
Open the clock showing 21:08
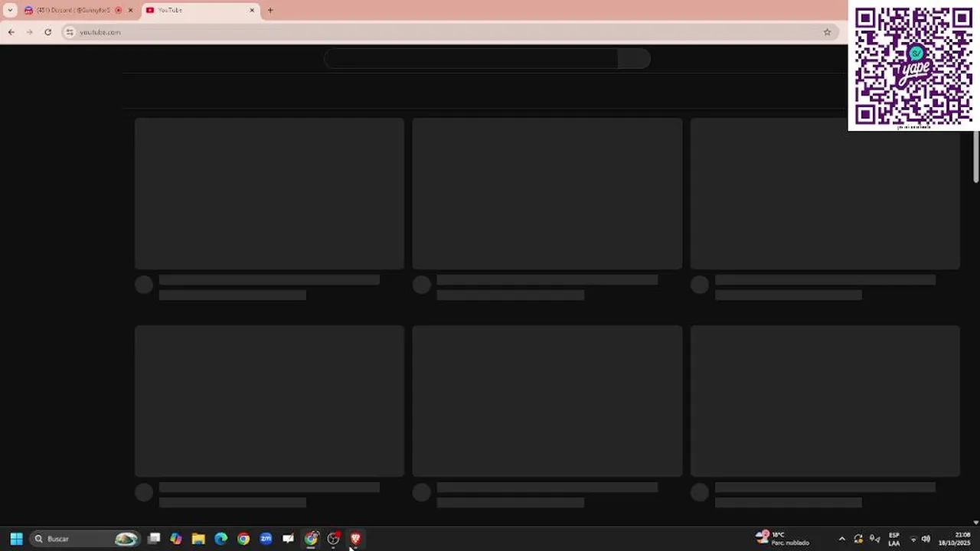955,539
